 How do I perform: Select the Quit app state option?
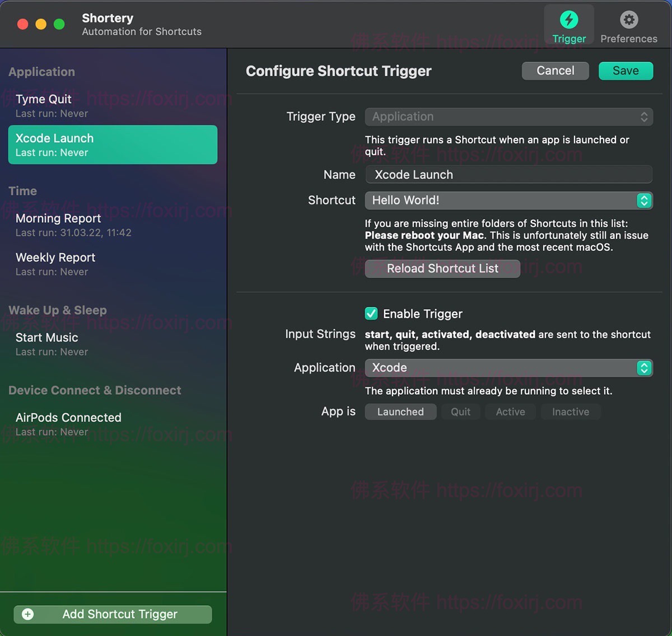[460, 412]
